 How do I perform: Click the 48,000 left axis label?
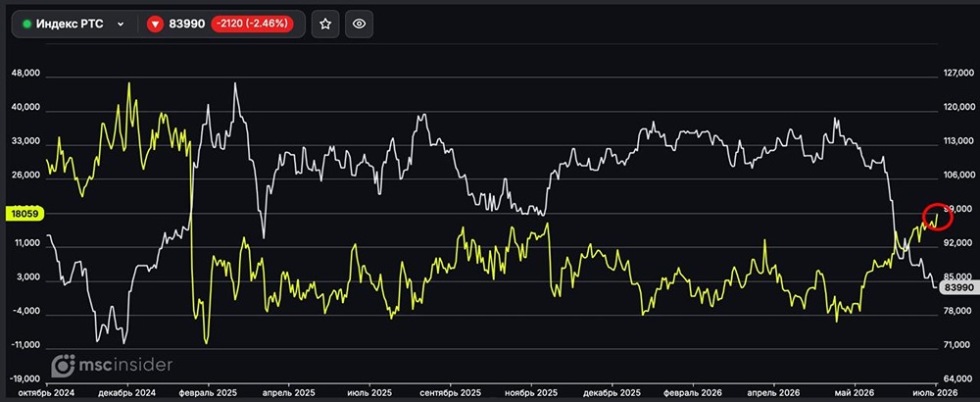point(25,74)
